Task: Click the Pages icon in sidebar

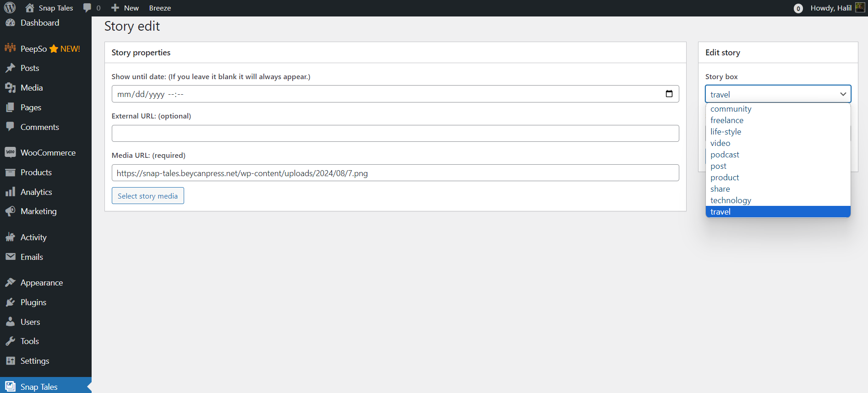Action: (x=10, y=108)
